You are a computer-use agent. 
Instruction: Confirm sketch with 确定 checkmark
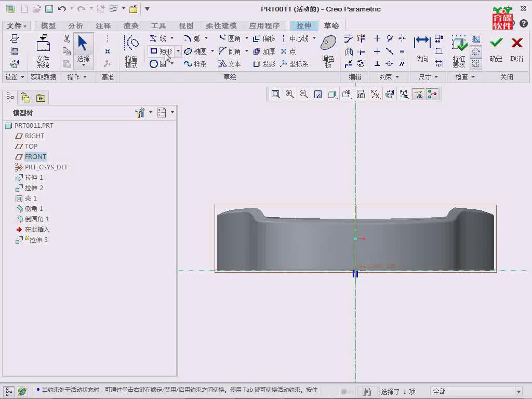(x=496, y=49)
